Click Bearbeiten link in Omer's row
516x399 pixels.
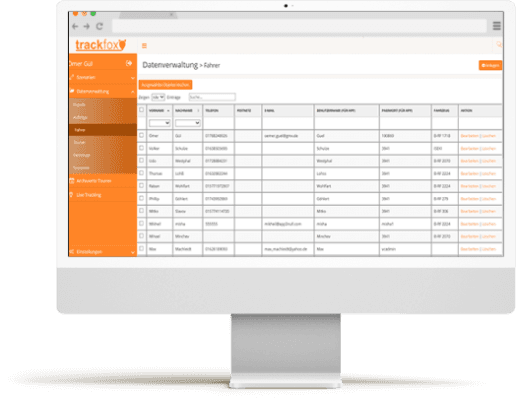point(469,136)
